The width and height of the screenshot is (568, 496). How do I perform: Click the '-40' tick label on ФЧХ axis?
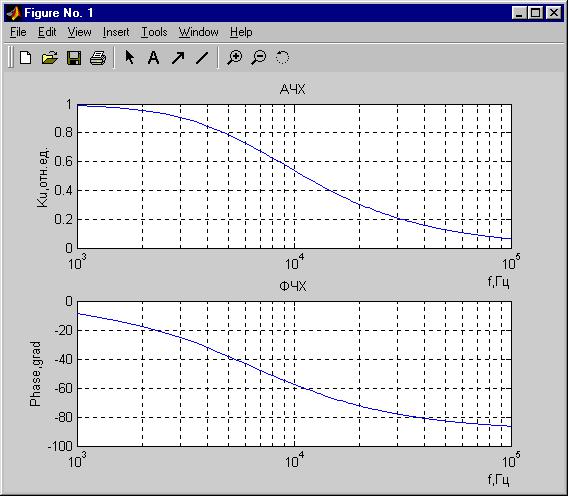point(63,359)
